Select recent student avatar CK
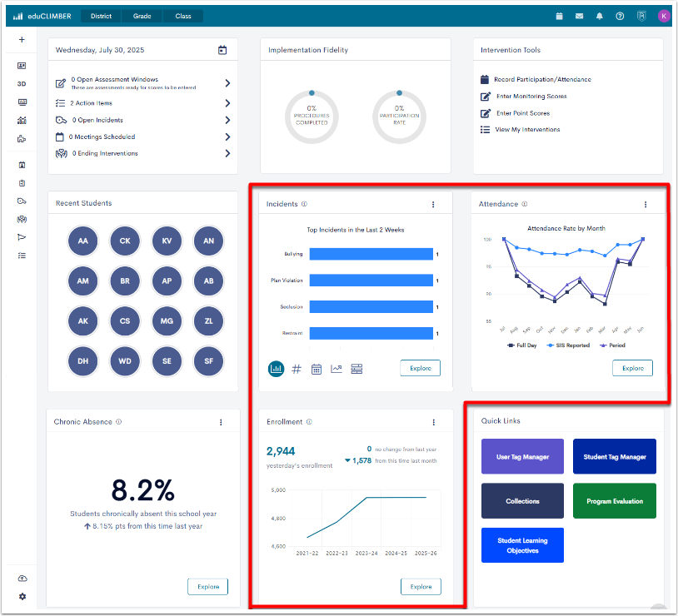678x616 pixels. (125, 241)
